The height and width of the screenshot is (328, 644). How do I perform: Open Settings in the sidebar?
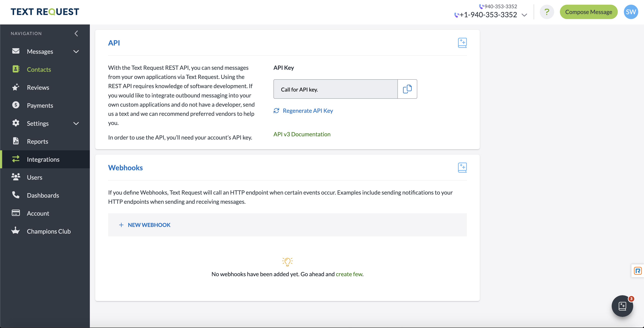coord(38,124)
